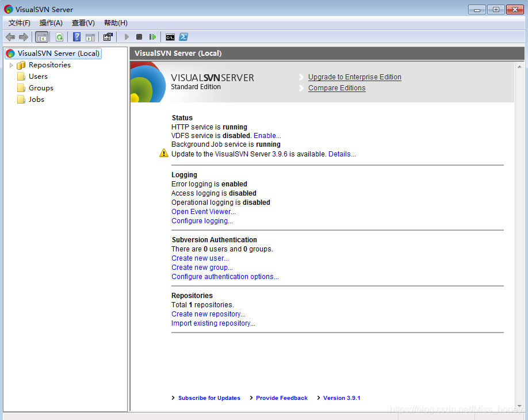
Task: Click Configure logging... link
Action: (x=202, y=221)
